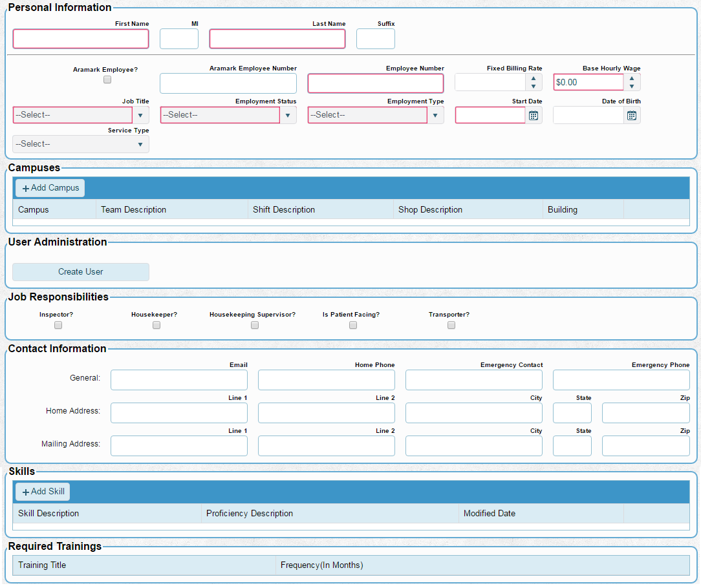Check the Aramark Employee checkbox
This screenshot has height=588, width=701.
click(x=107, y=79)
